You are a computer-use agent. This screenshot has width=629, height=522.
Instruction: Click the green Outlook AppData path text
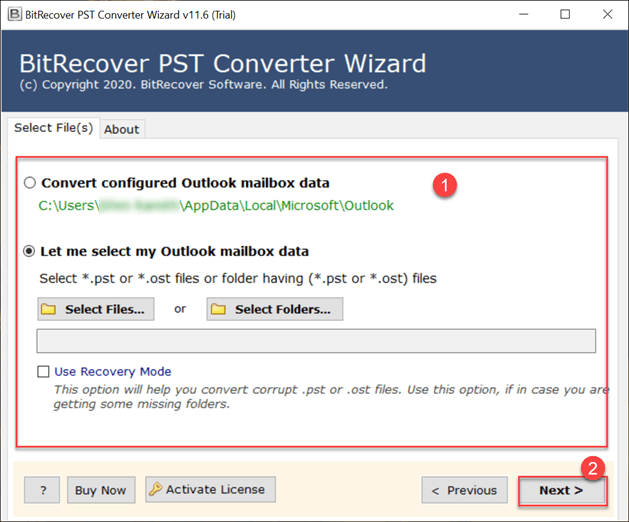(x=216, y=205)
